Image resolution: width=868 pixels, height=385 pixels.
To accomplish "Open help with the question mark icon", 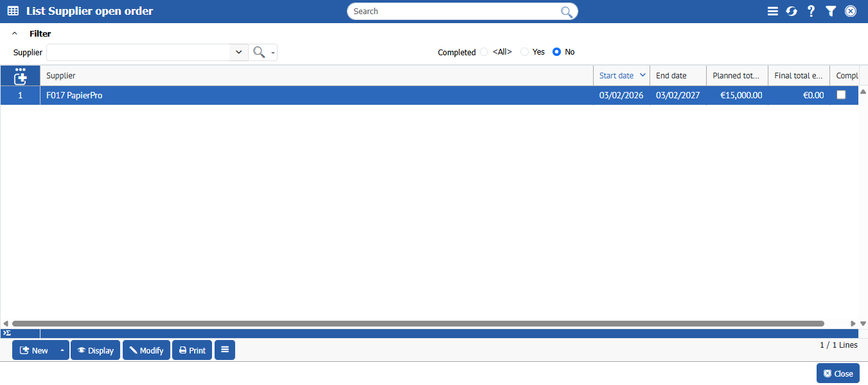I will click(811, 11).
